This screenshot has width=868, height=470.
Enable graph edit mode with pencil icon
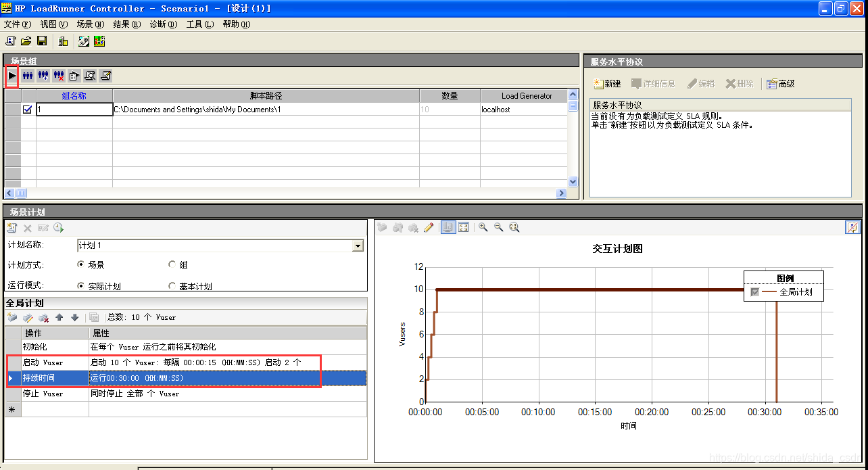(x=428, y=228)
